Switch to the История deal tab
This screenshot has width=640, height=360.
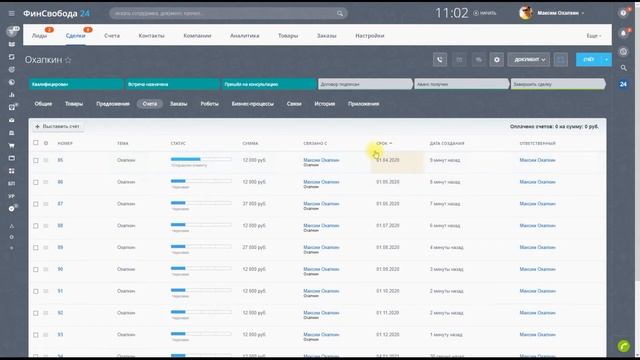click(x=324, y=104)
